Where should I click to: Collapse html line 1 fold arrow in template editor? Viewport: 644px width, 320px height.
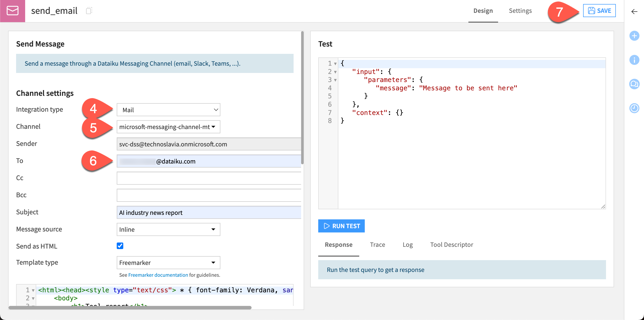point(33,291)
